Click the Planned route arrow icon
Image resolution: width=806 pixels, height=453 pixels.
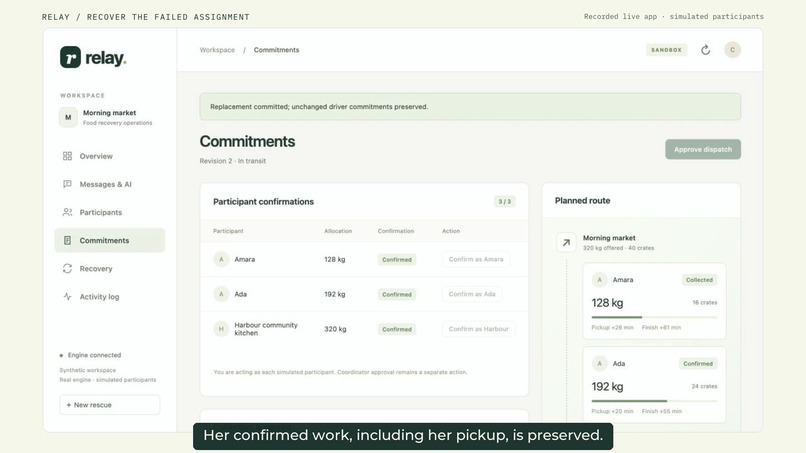566,243
